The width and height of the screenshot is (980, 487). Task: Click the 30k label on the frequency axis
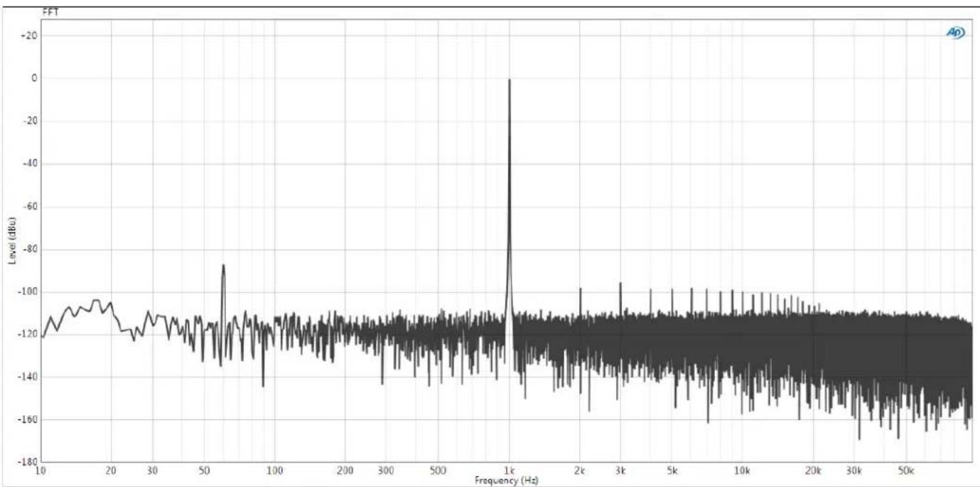click(854, 471)
